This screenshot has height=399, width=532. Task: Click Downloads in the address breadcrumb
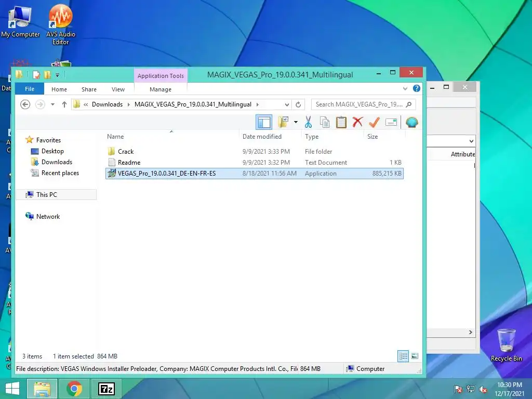107,104
